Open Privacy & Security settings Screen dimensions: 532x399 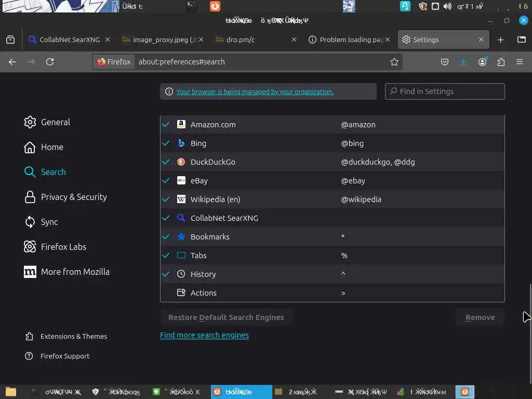[x=65, y=197]
